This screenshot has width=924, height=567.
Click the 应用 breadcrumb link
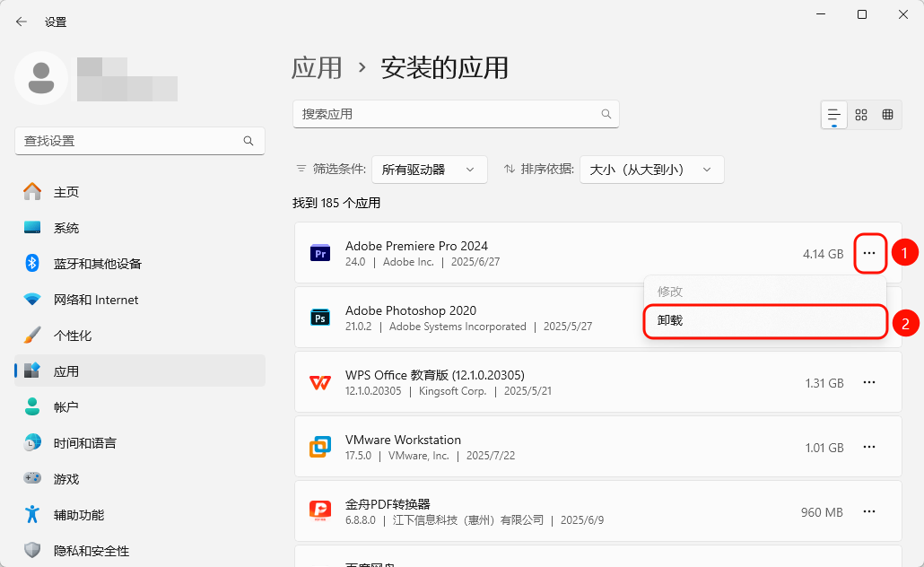click(317, 68)
